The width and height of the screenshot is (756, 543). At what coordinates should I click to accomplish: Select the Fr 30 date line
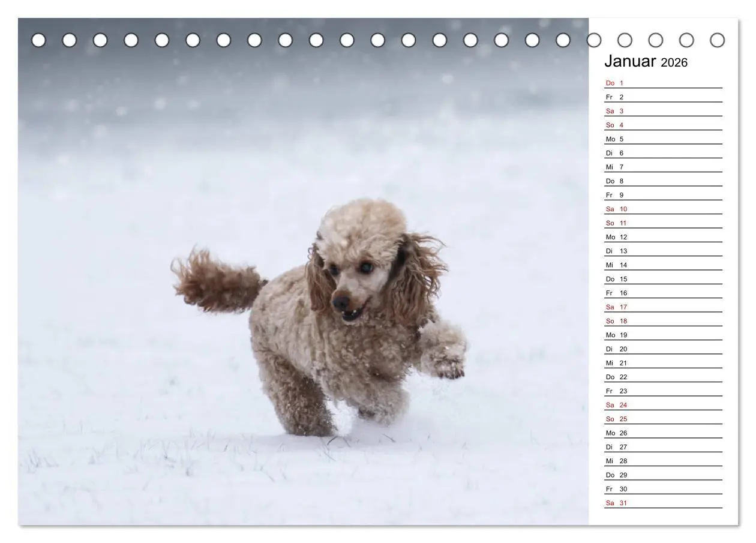(664, 489)
